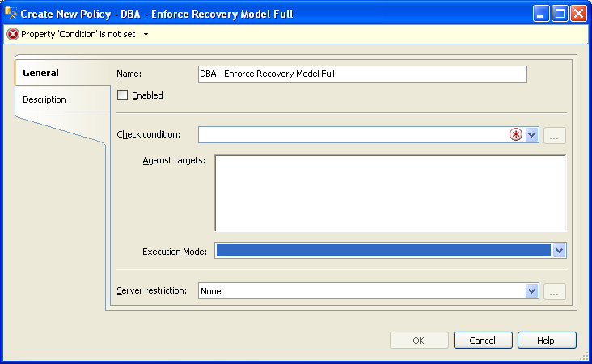This screenshot has width=592, height=364.
Task: Click the ellipsis button beside Server restriction
Action: pos(554,291)
